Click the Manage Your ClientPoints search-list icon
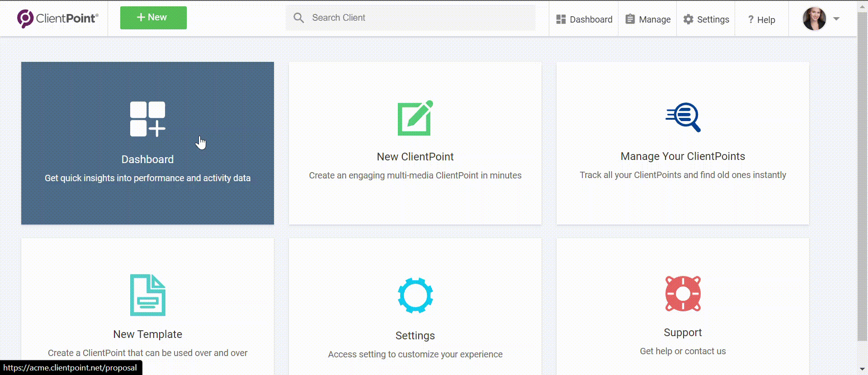 (683, 117)
